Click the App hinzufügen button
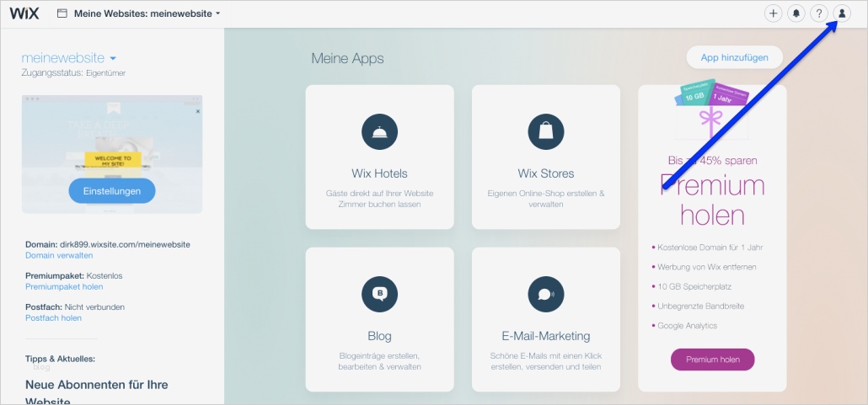Viewport: 868px width, 405px height. click(735, 57)
